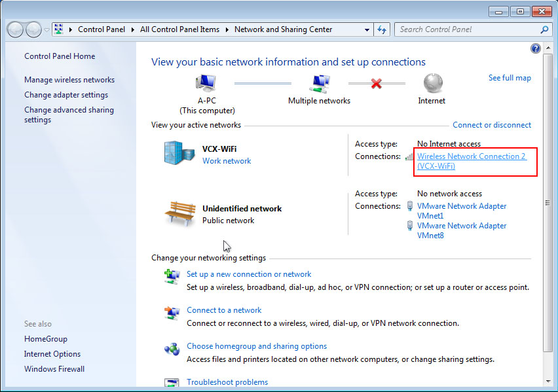Viewport: 558px width, 392px height.
Task: Select the Network and Sharing Center breadcrumb
Action: point(284,29)
